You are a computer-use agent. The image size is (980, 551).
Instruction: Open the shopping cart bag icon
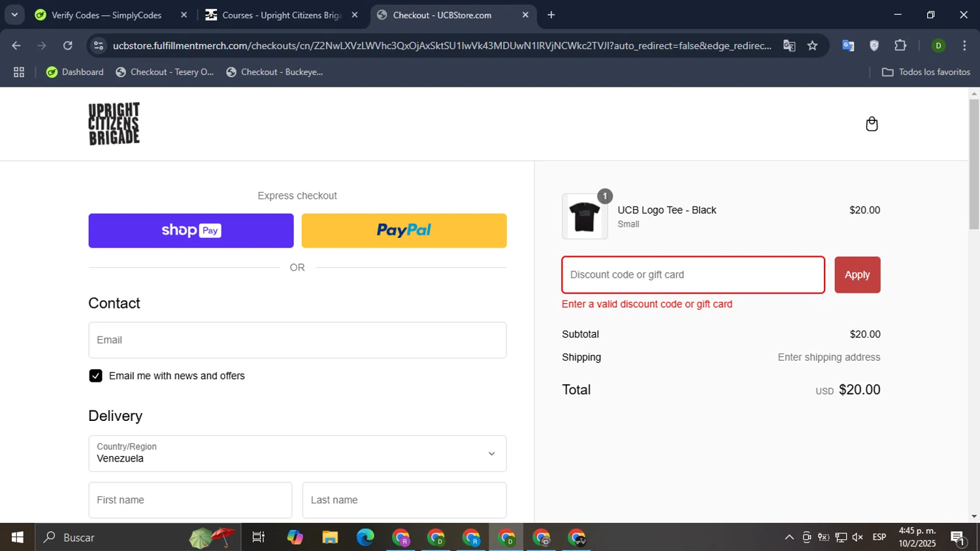872,124
